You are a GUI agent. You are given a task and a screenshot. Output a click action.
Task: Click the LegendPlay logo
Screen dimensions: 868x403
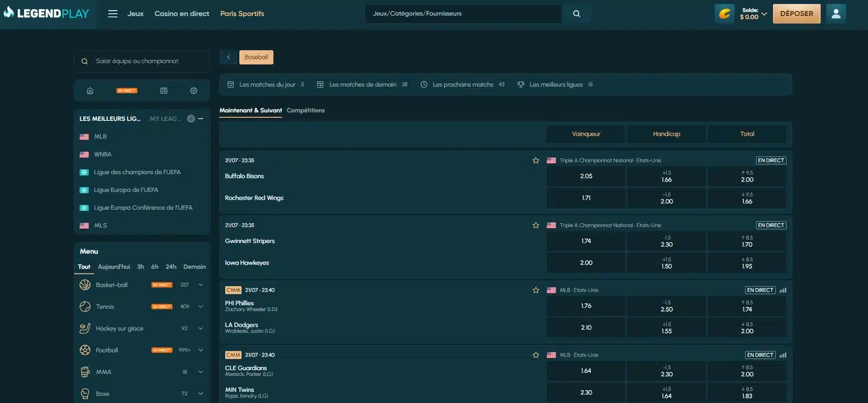tap(46, 13)
